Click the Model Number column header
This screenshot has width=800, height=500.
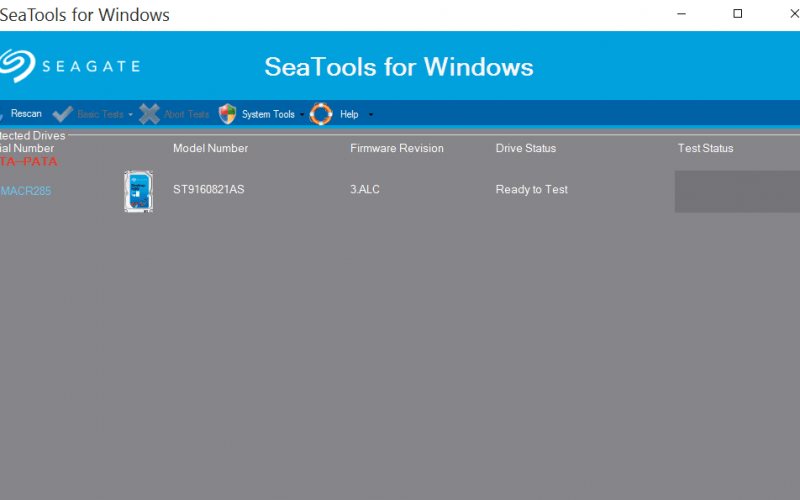click(x=210, y=148)
